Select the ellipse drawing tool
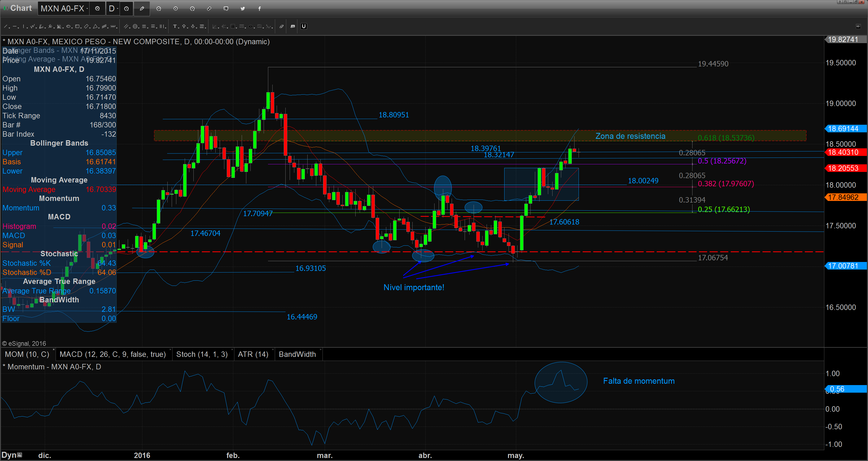The height and width of the screenshot is (461, 868). point(68,26)
